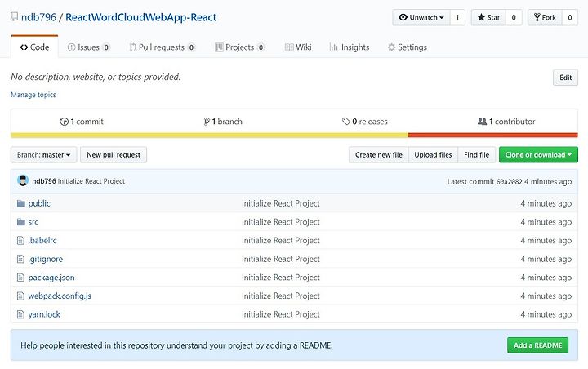This screenshot has width=588, height=369.
Task: Expand the Clone or download menu
Action: click(538, 155)
